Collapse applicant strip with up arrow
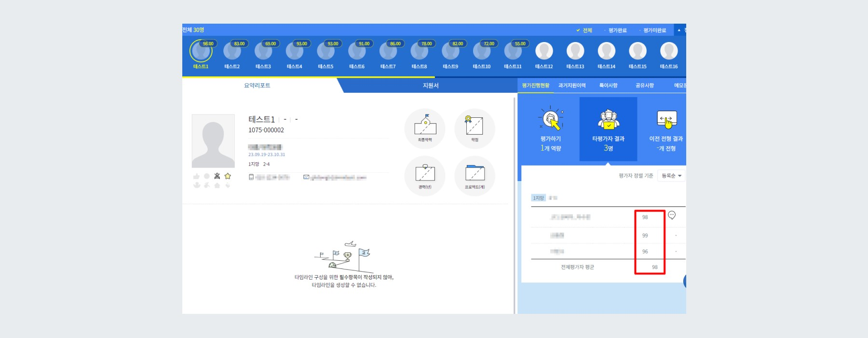The height and width of the screenshot is (338, 868). click(679, 30)
